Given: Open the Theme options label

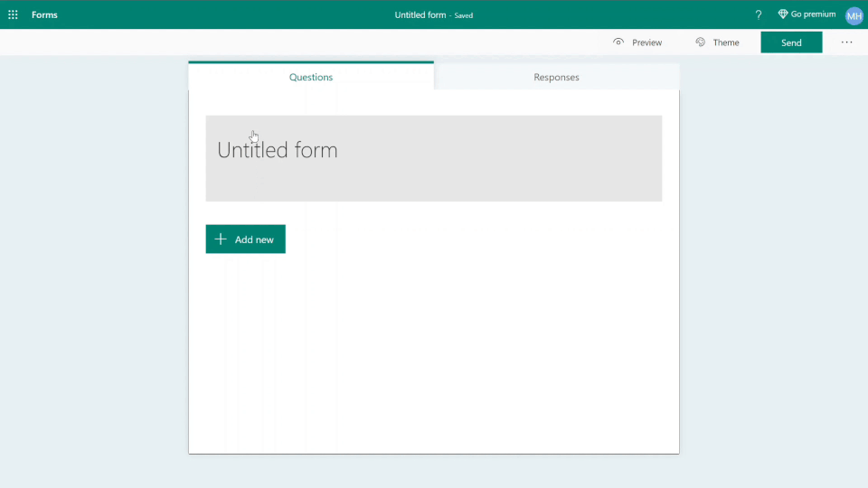Looking at the screenshot, I should [725, 42].
